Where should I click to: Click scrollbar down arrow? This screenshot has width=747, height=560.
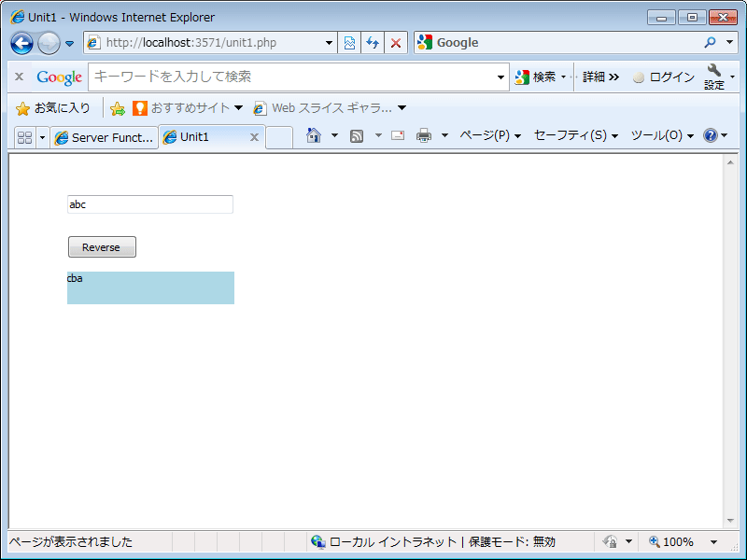point(730,521)
